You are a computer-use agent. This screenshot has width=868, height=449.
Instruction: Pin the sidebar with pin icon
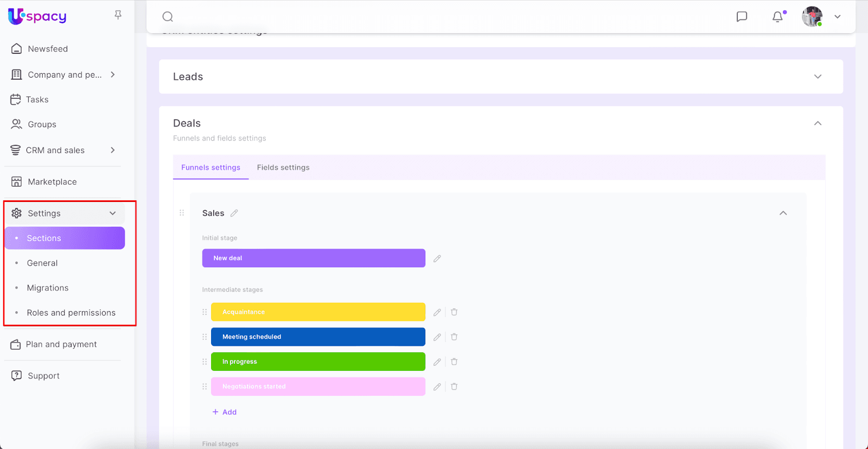tap(118, 15)
